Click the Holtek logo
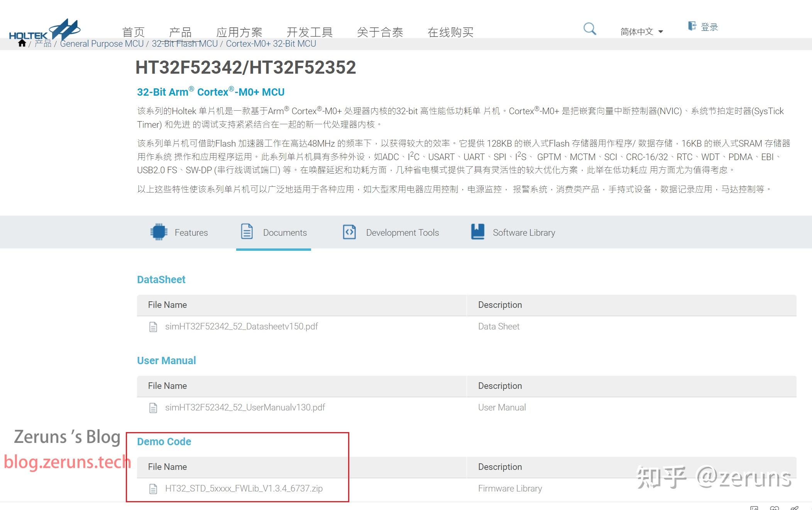 coord(44,29)
